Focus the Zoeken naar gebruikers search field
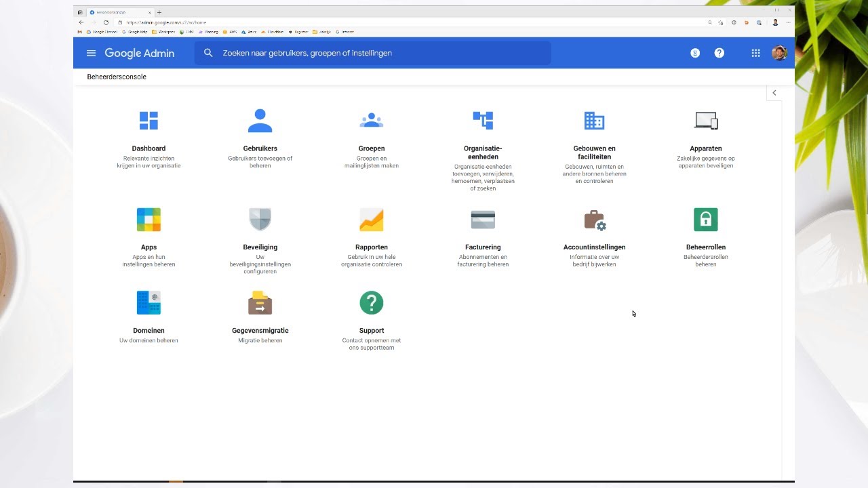Image resolution: width=868 pixels, height=488 pixels. (372, 53)
